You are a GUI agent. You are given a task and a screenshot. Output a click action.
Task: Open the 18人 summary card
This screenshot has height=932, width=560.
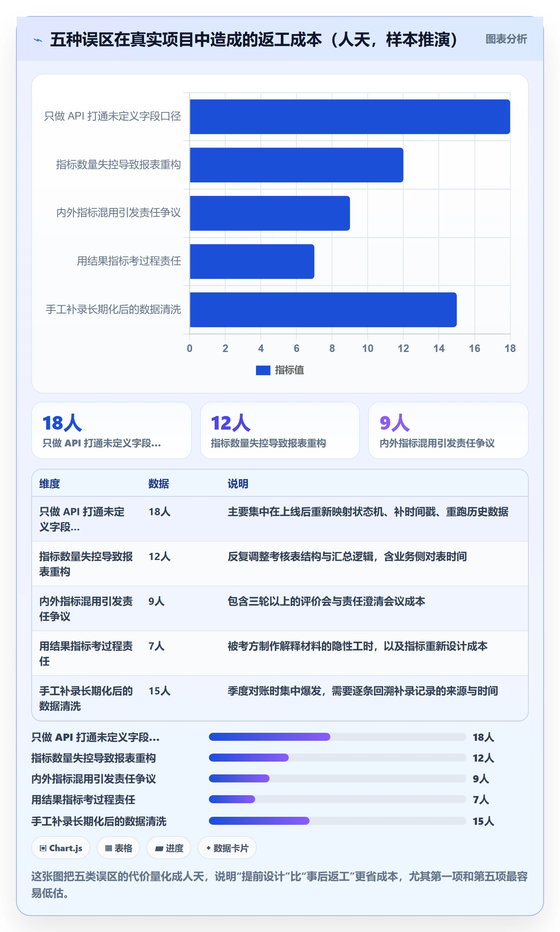(x=112, y=430)
